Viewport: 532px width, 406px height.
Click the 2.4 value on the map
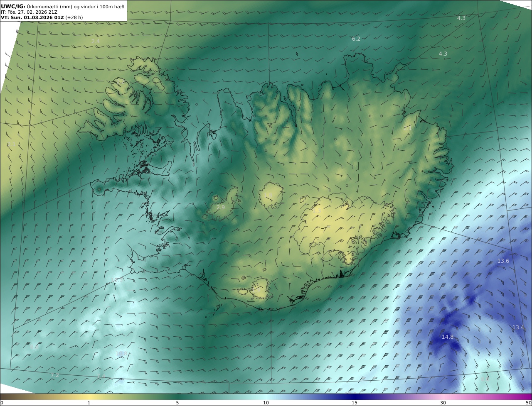tap(96, 41)
